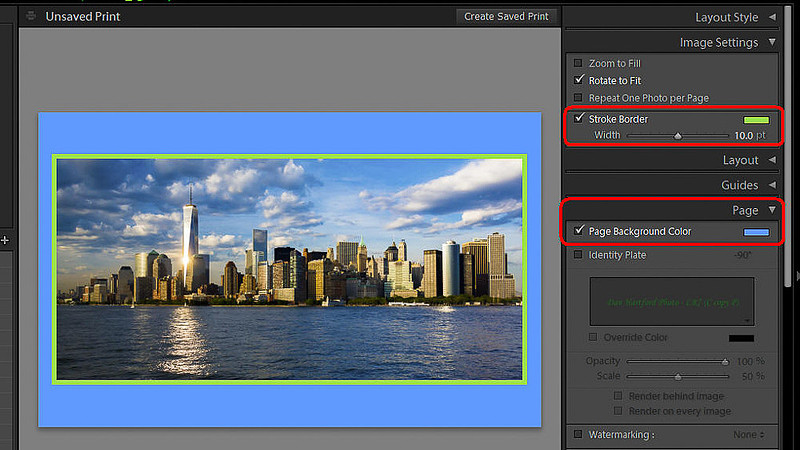Collapse the Image Settings panel triangle

[x=772, y=42]
